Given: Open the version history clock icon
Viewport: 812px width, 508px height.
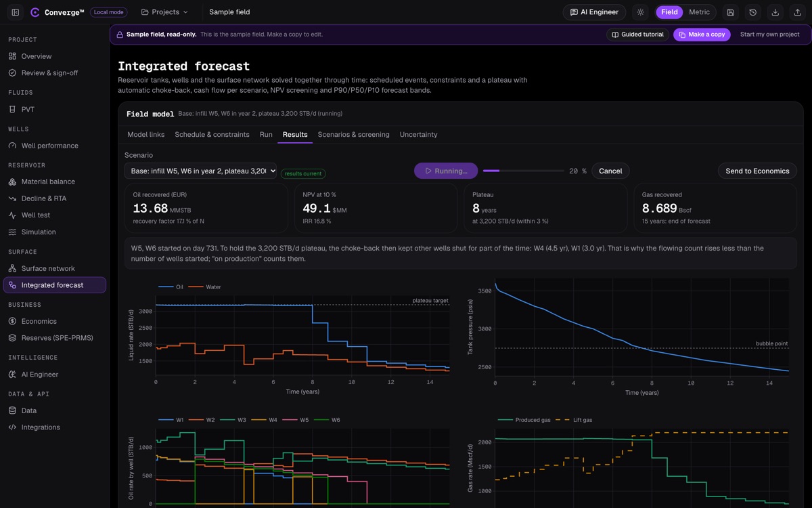Looking at the screenshot, I should (x=752, y=12).
